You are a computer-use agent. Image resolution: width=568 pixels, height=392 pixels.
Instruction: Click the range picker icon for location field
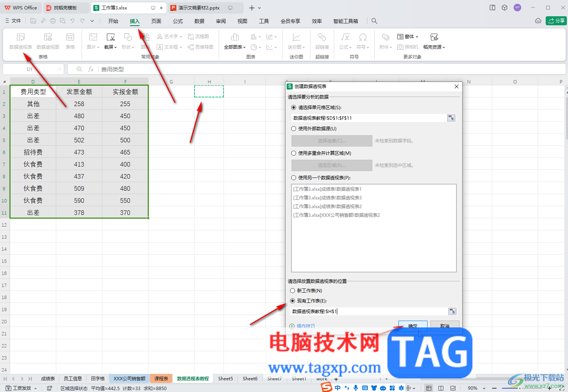tap(452, 312)
